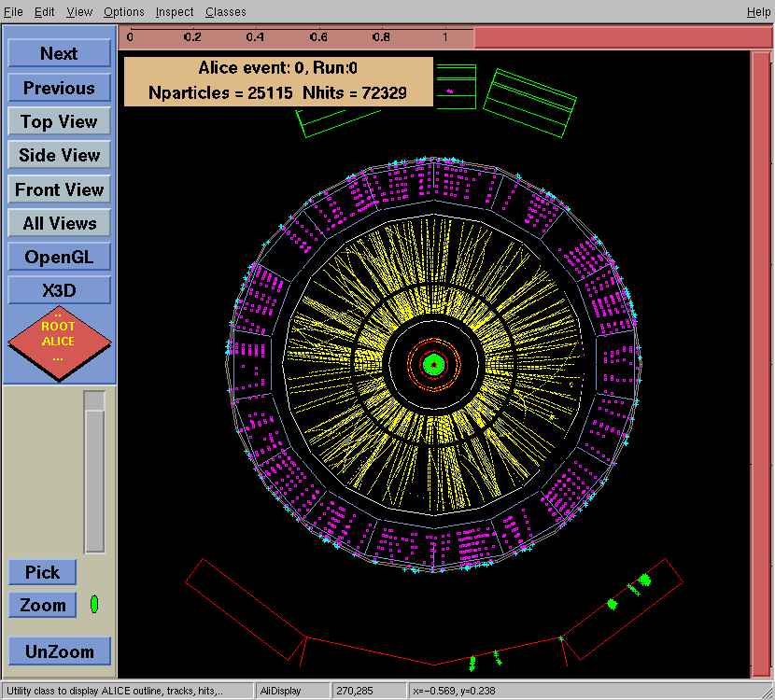Switch to Top View

pos(59,122)
